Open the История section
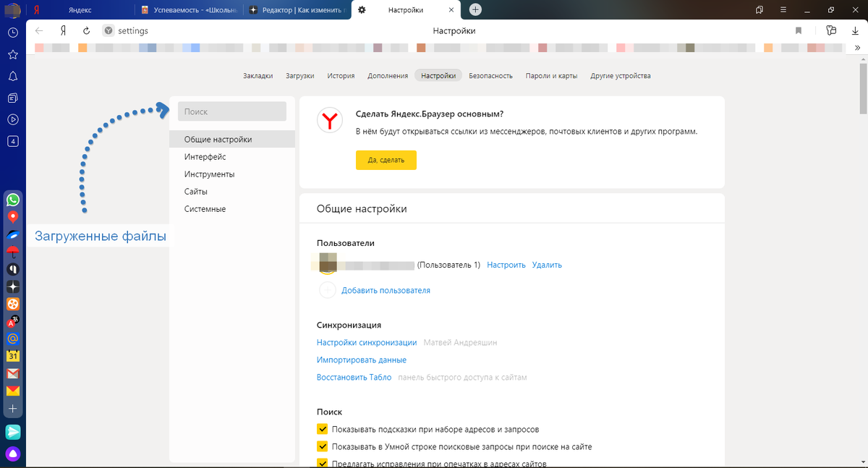 point(341,75)
